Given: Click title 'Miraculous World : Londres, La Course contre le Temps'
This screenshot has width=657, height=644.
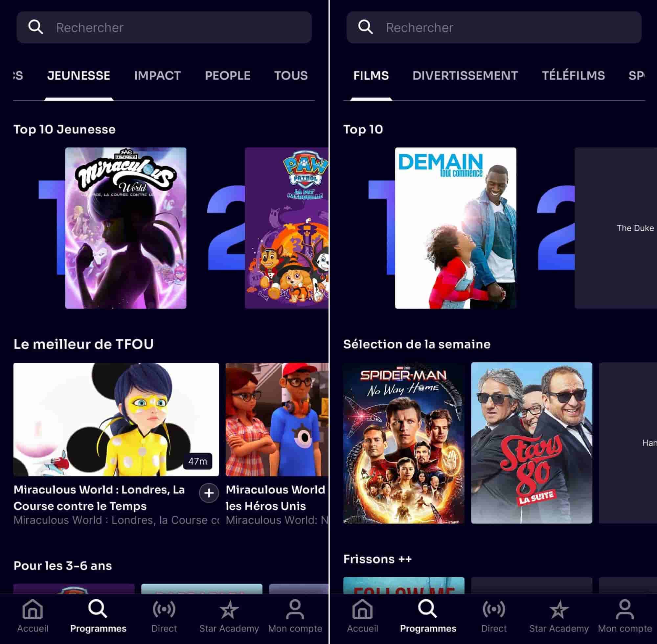Looking at the screenshot, I should tap(99, 497).
